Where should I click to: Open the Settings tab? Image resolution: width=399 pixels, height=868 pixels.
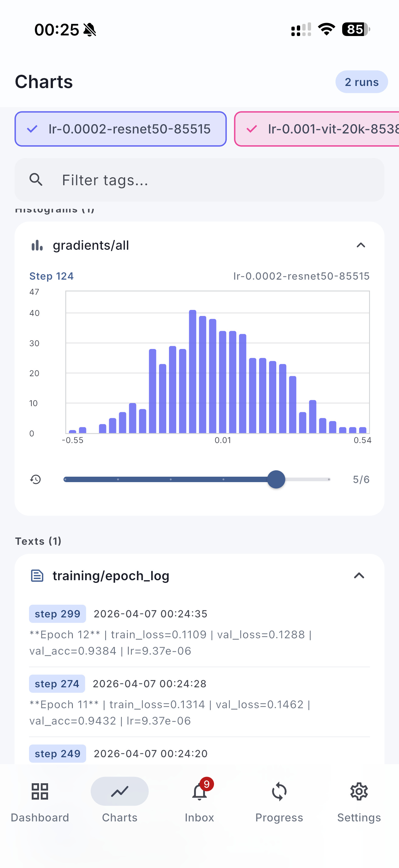pyautogui.click(x=359, y=802)
